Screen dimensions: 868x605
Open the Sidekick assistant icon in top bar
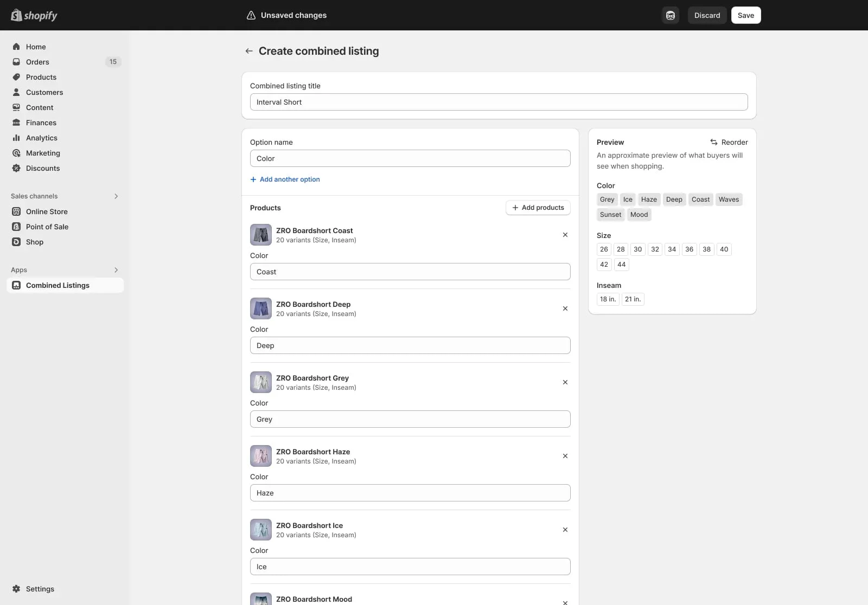(x=671, y=15)
